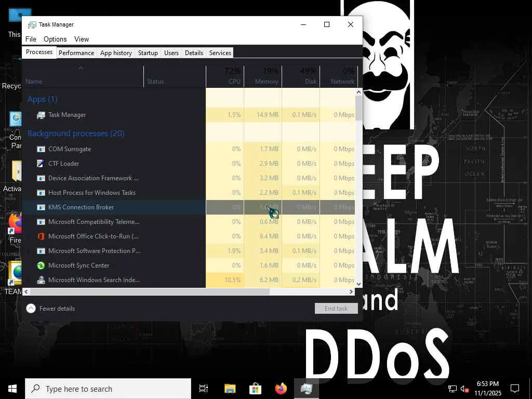Select the Processes tab
Viewport: 532px width, 399px height.
pos(39,52)
